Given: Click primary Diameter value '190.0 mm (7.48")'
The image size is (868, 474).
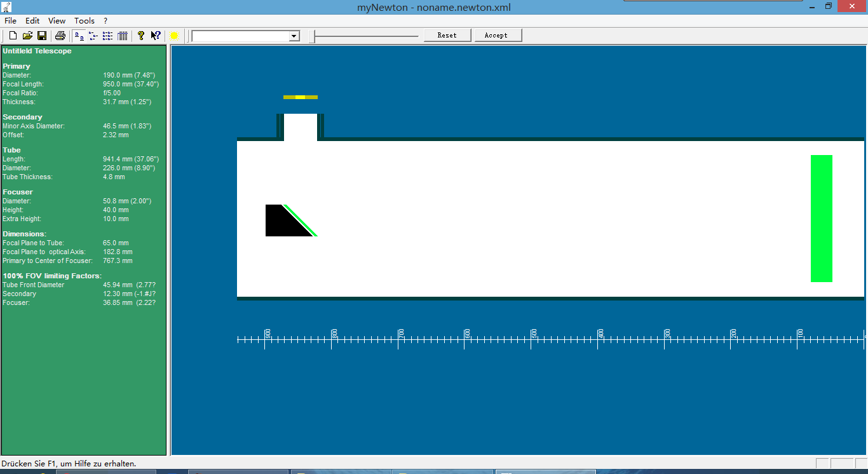Looking at the screenshot, I should tap(129, 75).
